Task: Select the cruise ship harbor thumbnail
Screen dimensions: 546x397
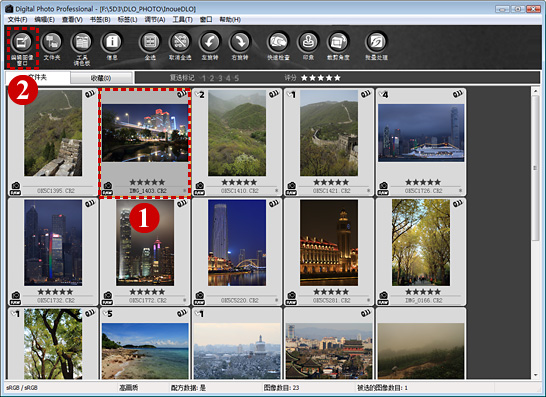Action: click(421, 142)
